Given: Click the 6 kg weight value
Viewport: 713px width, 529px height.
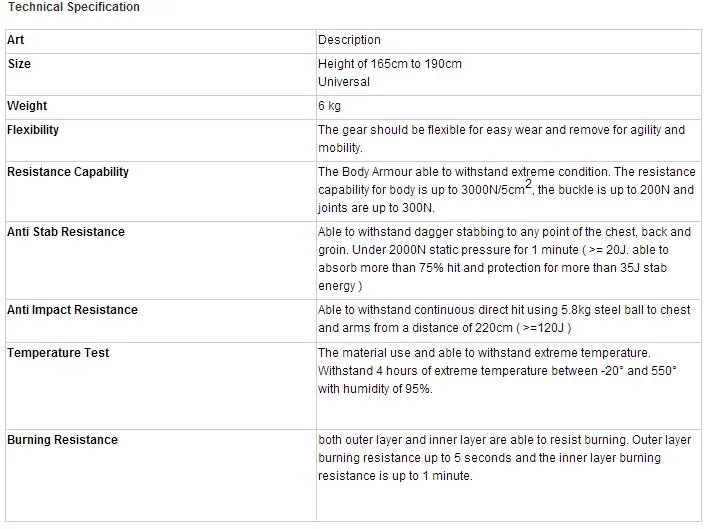Looking at the screenshot, I should click(x=329, y=106).
